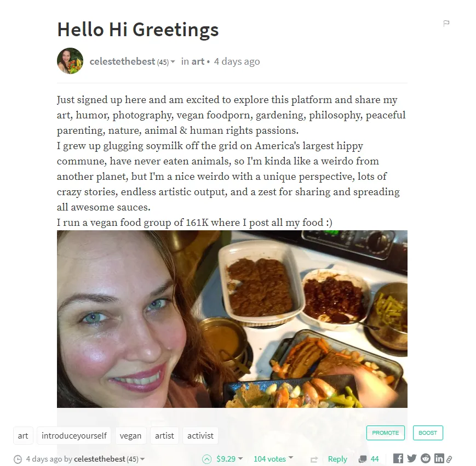This screenshot has width=476, height=466.
Task: Open celestethebest's profile avatar
Action: point(70,61)
